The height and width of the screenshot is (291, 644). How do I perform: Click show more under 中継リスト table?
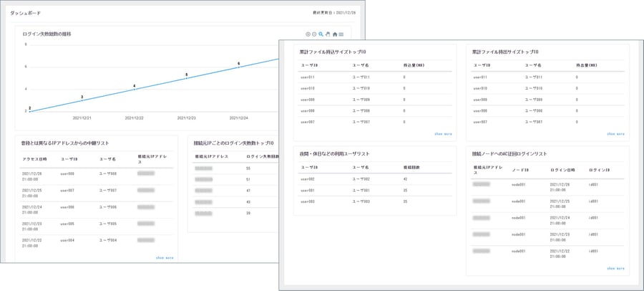pyautogui.click(x=165, y=257)
